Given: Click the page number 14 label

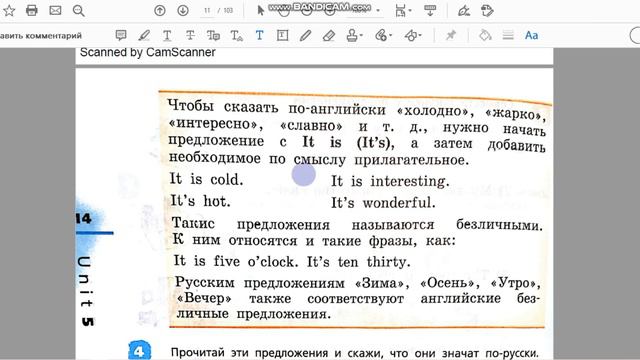Looking at the screenshot, I should (84, 218).
